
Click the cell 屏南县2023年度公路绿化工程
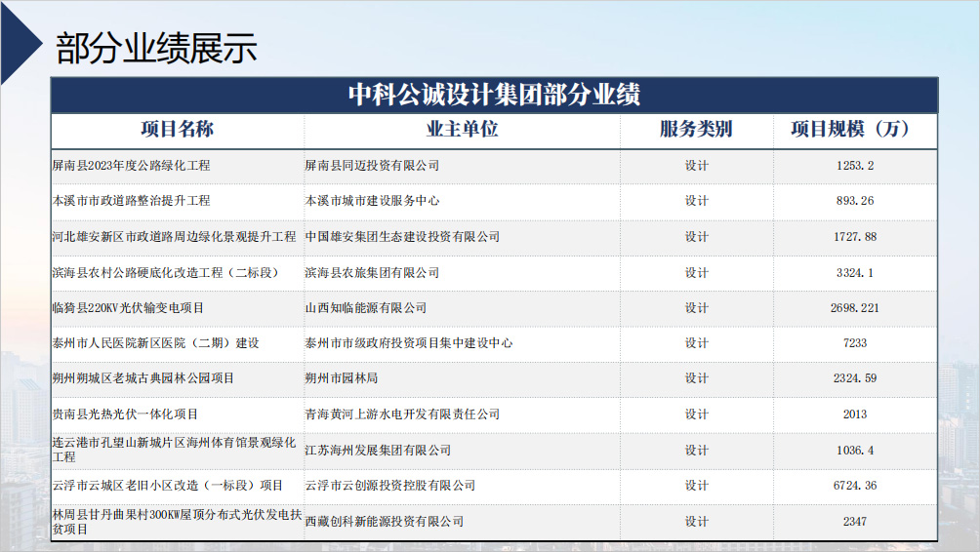[x=131, y=166]
